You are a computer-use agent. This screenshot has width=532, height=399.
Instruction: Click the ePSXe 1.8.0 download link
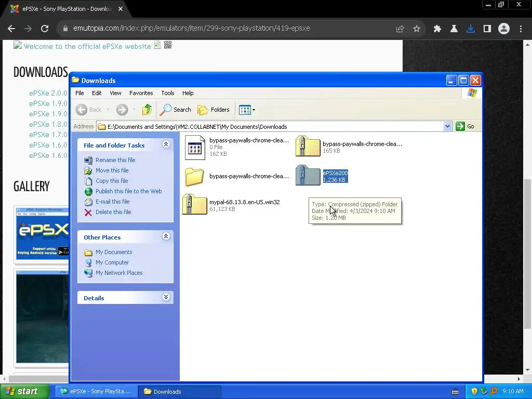coord(48,124)
